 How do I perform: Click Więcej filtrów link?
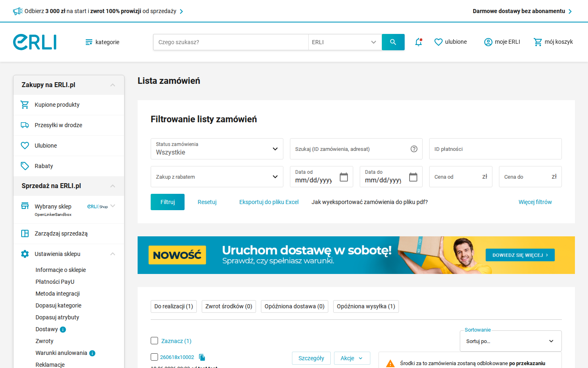pyautogui.click(x=535, y=202)
